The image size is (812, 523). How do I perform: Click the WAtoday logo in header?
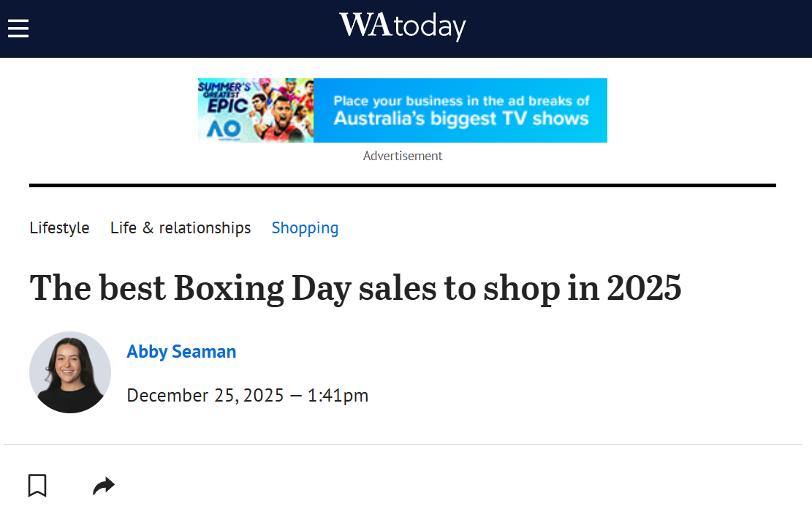[403, 26]
